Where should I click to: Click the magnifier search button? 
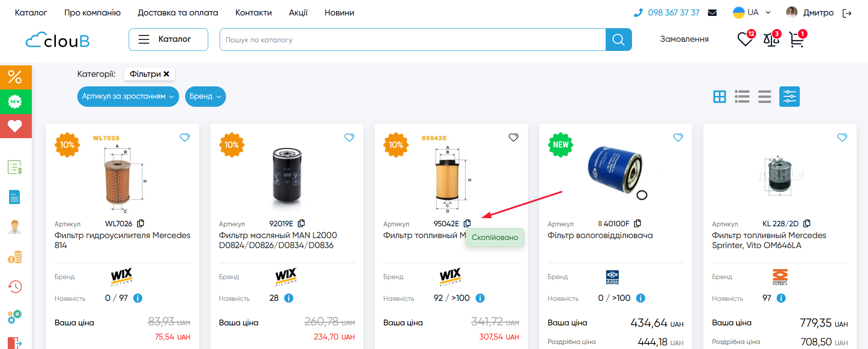coord(618,40)
